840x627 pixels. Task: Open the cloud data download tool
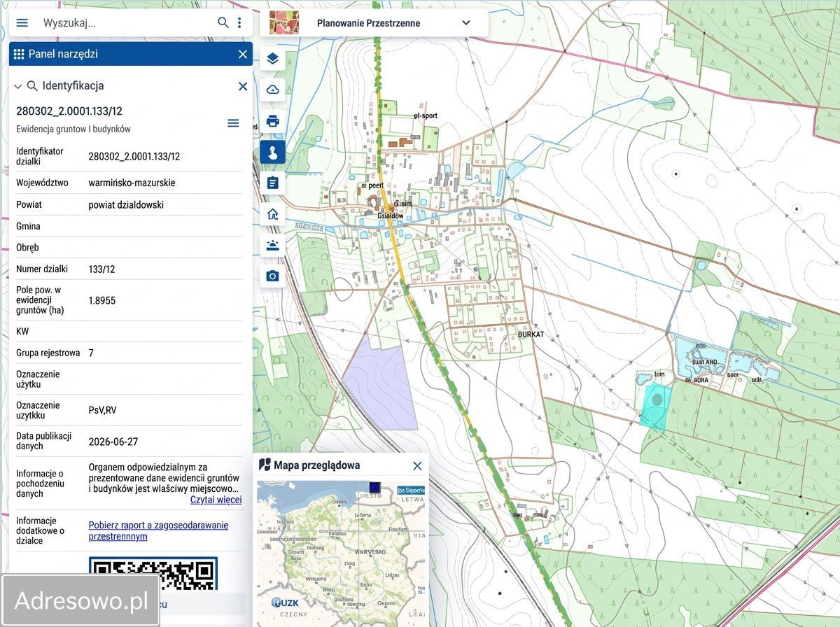(272, 90)
